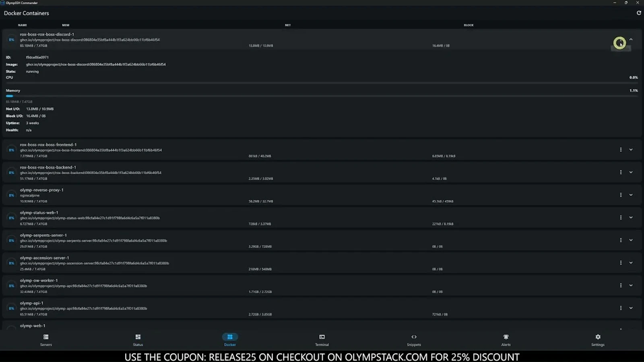The width and height of the screenshot is (644, 362).
Task: Open the more options menu for olymp-ow-worker-1
Action: (621, 285)
